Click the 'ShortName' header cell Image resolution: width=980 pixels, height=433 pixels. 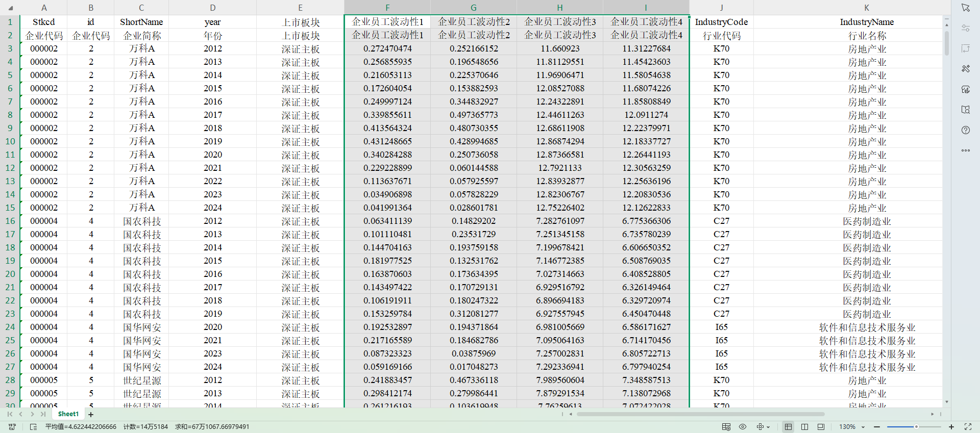click(141, 22)
